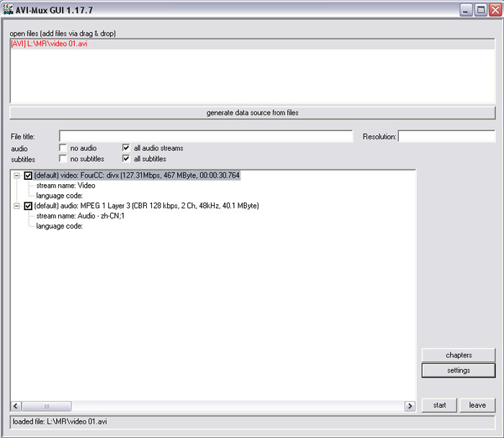Open the settings dialog

click(459, 370)
